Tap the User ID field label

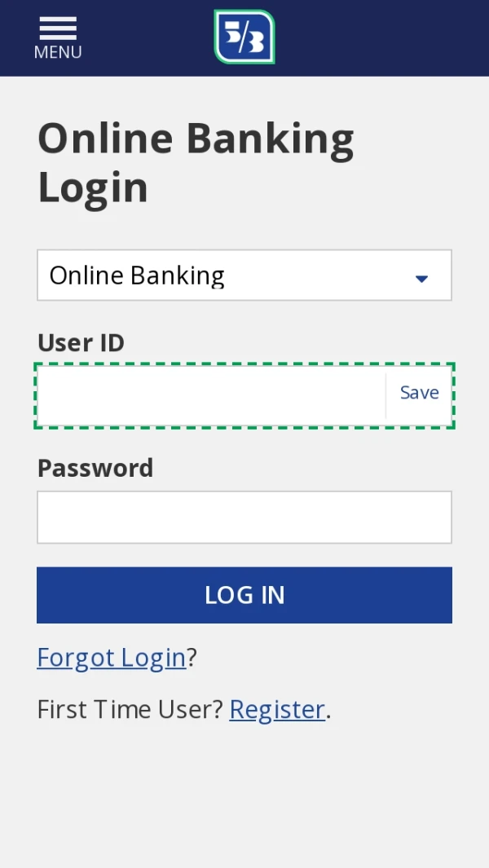point(81,343)
